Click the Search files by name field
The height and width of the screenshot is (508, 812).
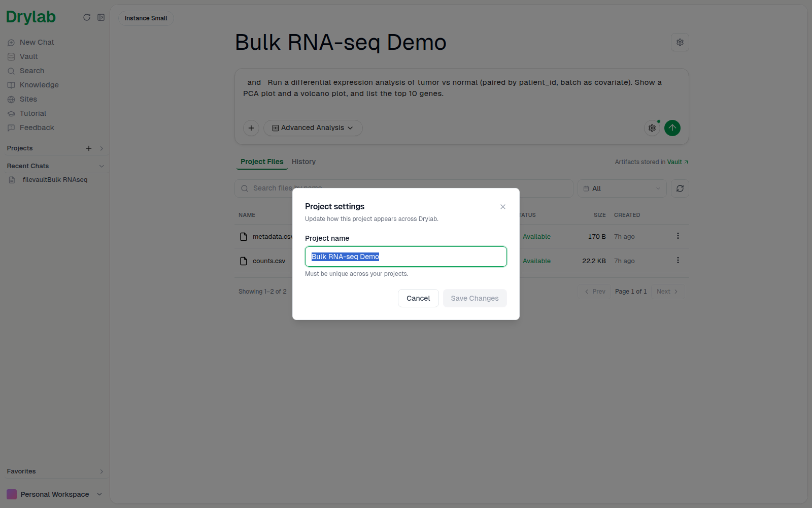coord(404,188)
